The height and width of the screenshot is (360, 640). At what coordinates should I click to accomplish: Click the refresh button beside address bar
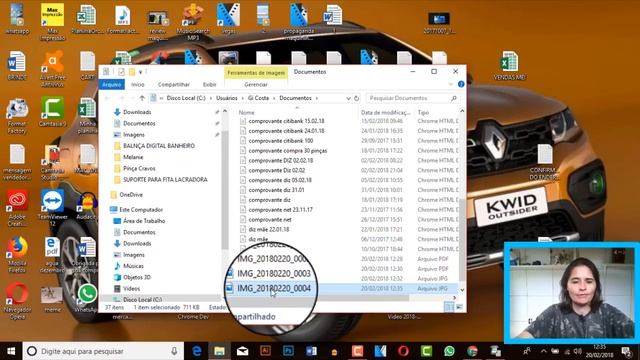[356, 98]
